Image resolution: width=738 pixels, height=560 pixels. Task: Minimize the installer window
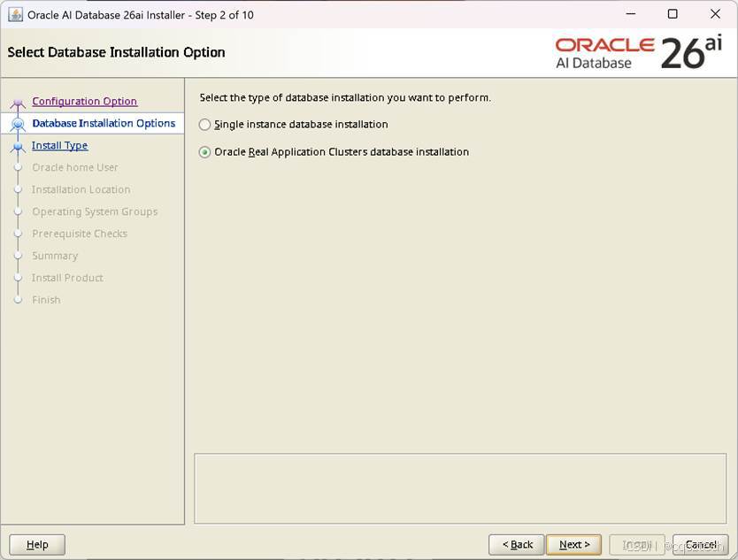click(x=631, y=14)
